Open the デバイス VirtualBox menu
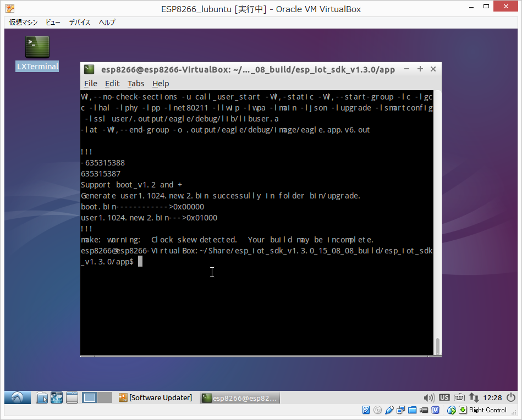522x420 pixels. tap(80, 23)
